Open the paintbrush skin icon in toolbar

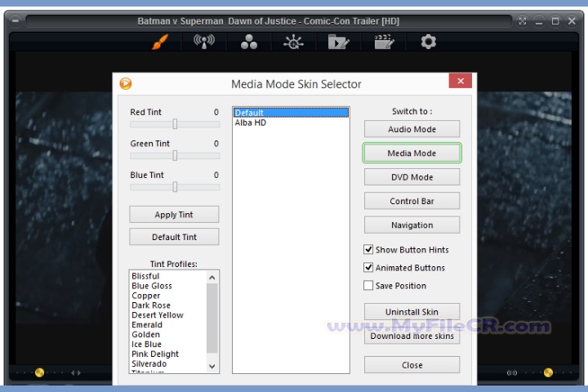pos(160,42)
